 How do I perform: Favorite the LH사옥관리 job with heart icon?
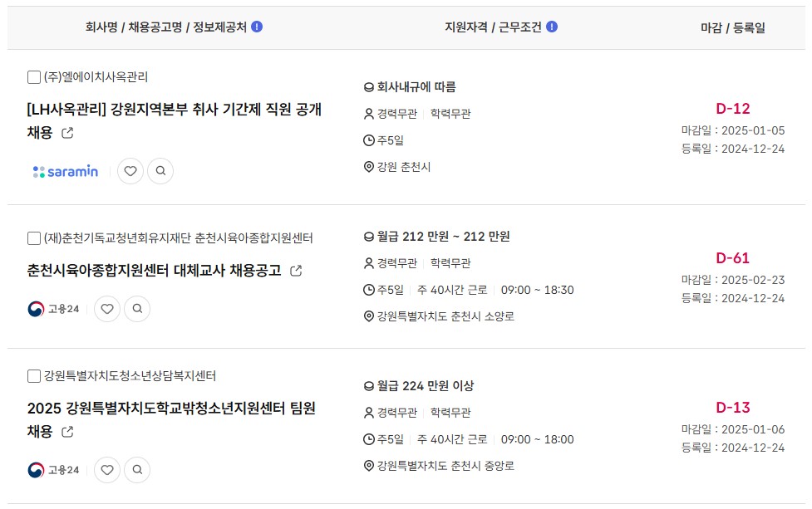point(130,171)
